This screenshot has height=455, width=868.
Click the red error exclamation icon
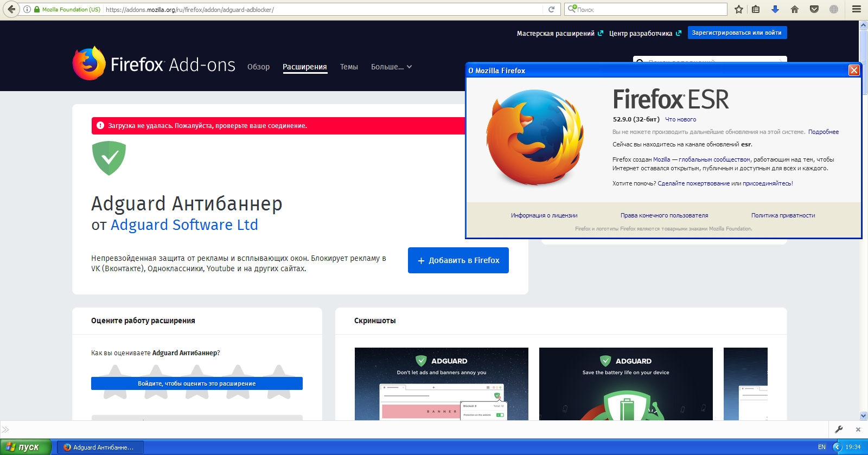point(100,125)
